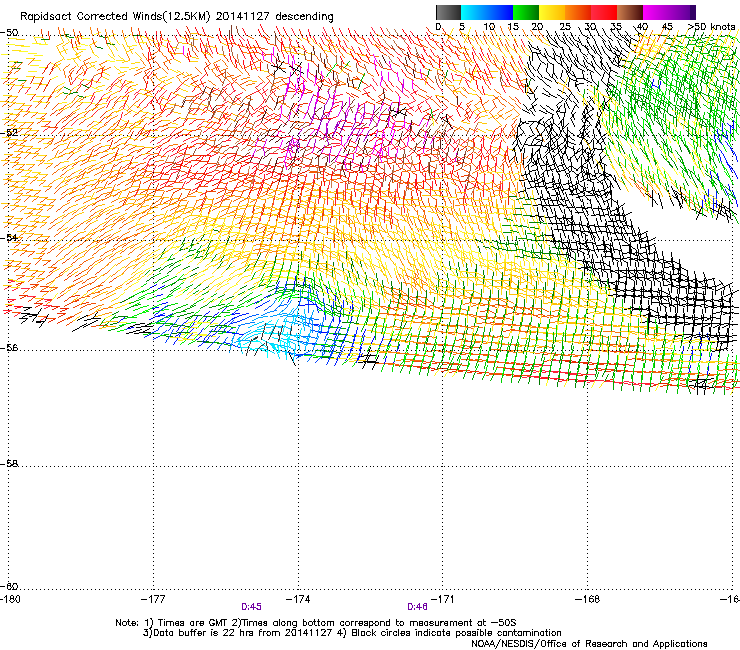Screen dimensions: 740x650
Task: Click the legend label '45'
Action: tap(667, 27)
